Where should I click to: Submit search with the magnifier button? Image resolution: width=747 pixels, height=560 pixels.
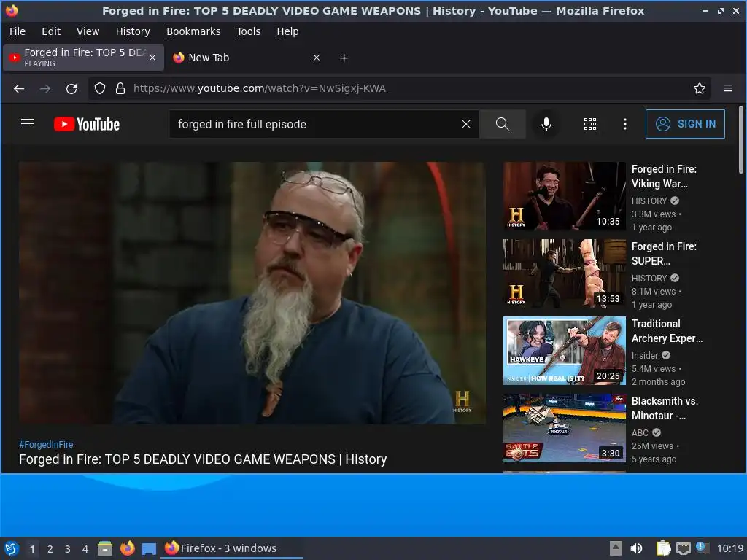click(502, 124)
